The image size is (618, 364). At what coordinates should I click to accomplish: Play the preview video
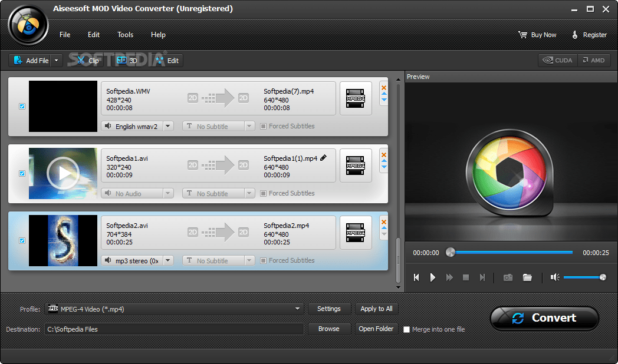(432, 277)
